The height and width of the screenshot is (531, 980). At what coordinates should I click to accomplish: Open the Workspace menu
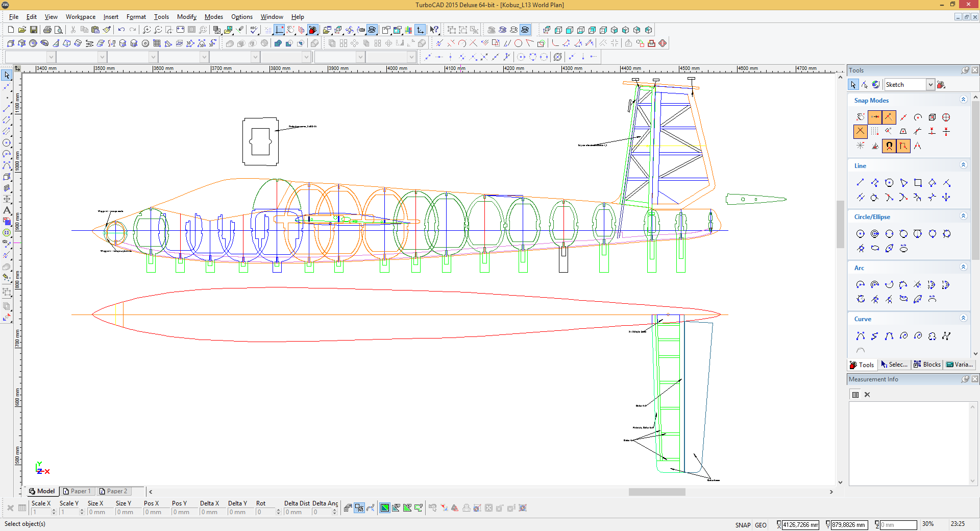[81, 17]
